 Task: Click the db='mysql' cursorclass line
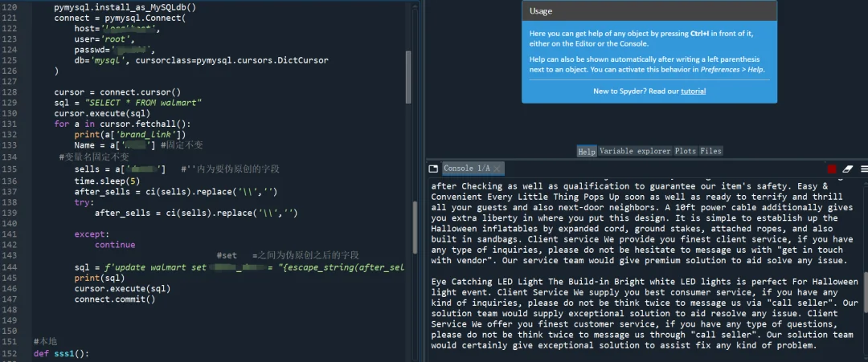[202, 60]
